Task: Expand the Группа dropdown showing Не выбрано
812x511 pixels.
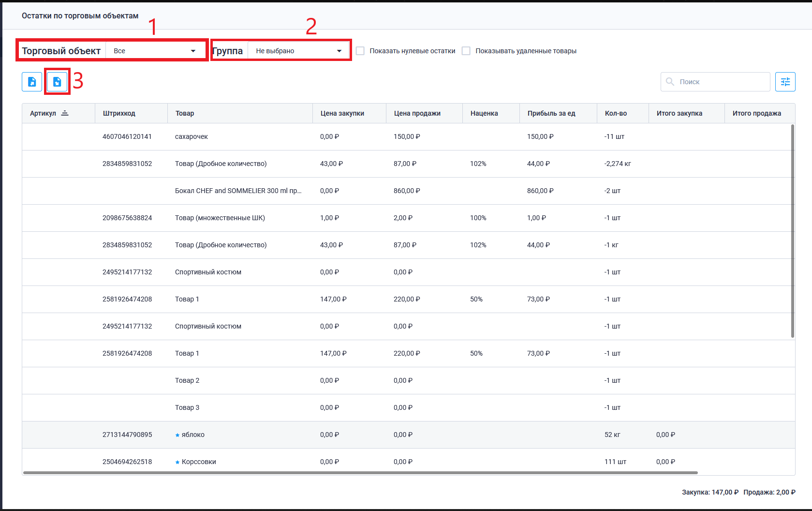Action: tap(298, 51)
